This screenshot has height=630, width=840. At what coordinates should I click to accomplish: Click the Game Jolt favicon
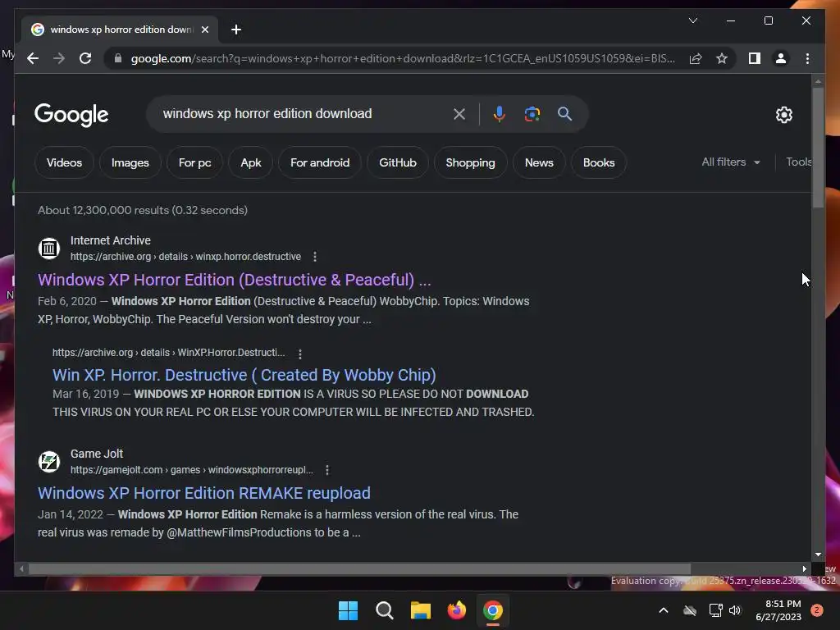click(x=48, y=461)
